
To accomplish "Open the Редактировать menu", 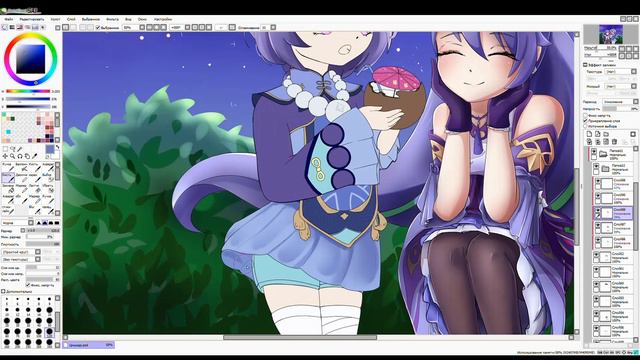I will (x=31, y=19).
